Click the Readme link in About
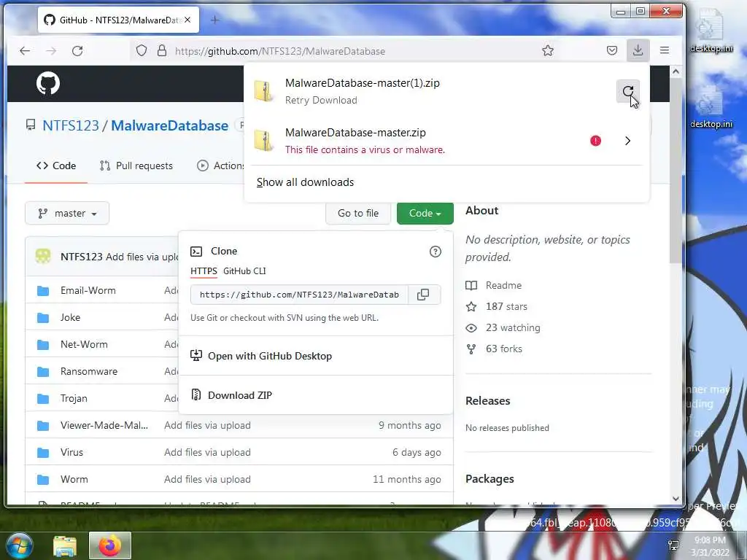The width and height of the screenshot is (747, 560). click(494, 285)
